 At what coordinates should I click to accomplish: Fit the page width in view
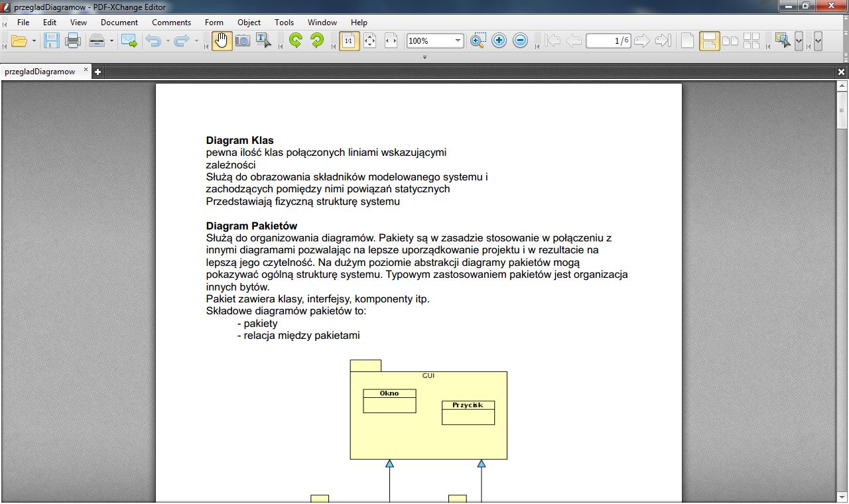point(391,41)
